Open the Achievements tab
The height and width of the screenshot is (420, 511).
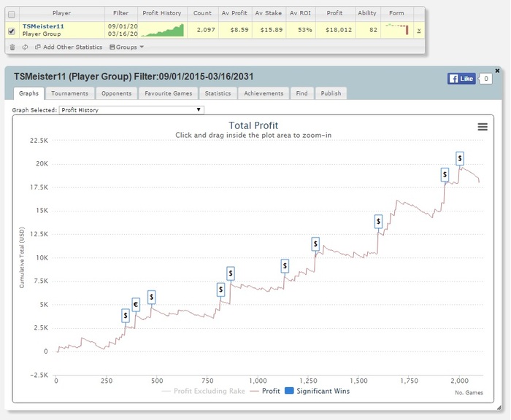coord(264,93)
